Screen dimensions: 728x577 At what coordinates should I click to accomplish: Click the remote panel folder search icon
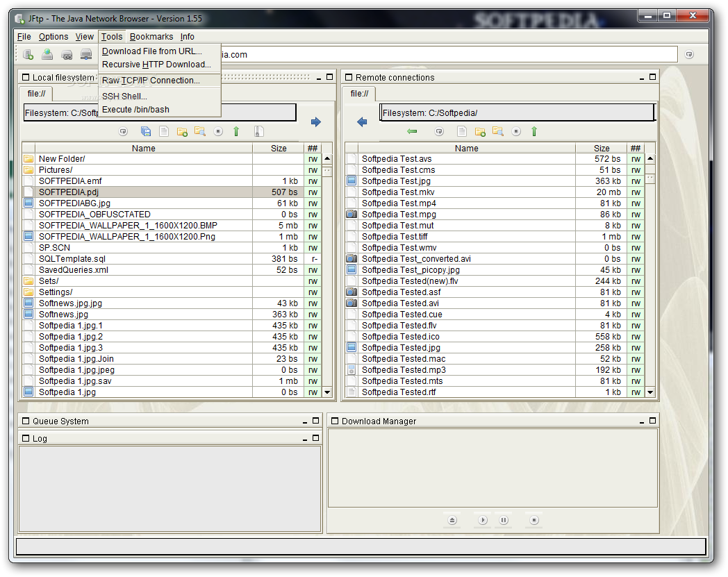[x=497, y=131]
